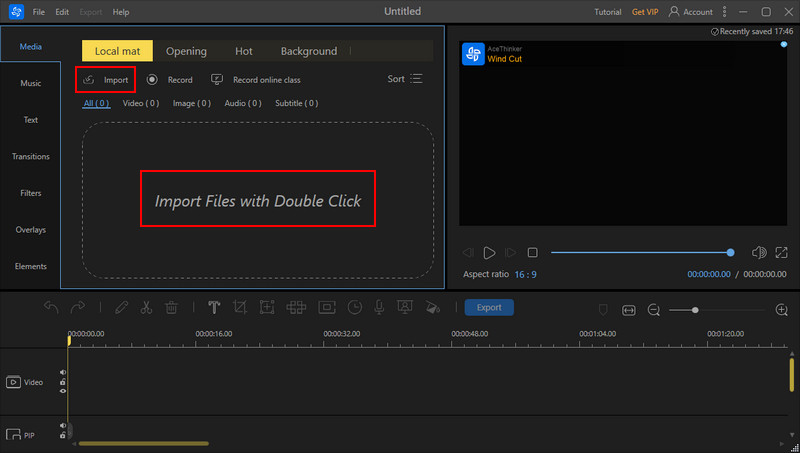Select the pencil Edit tool
The image size is (800, 453).
point(121,307)
